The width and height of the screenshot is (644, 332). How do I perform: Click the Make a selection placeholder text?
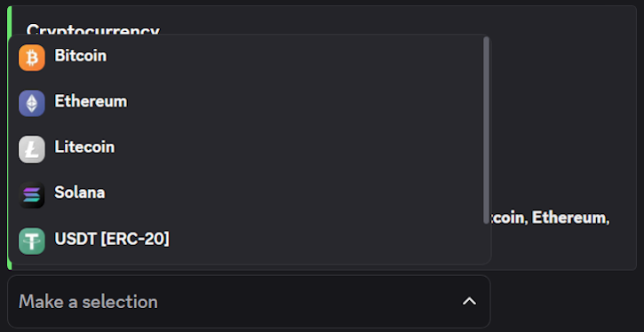88,302
